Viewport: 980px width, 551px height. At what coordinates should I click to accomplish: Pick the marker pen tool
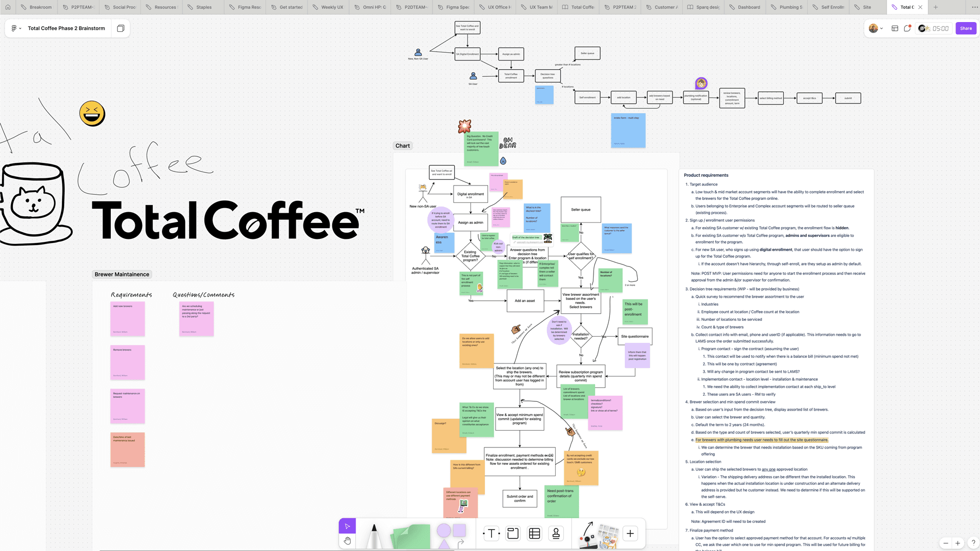[374, 536]
